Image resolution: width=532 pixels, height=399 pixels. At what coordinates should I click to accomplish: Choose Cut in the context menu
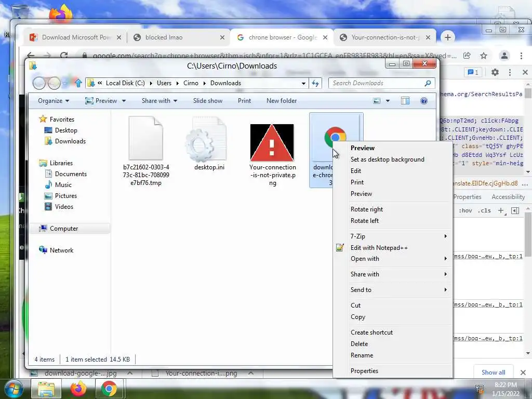(355, 305)
